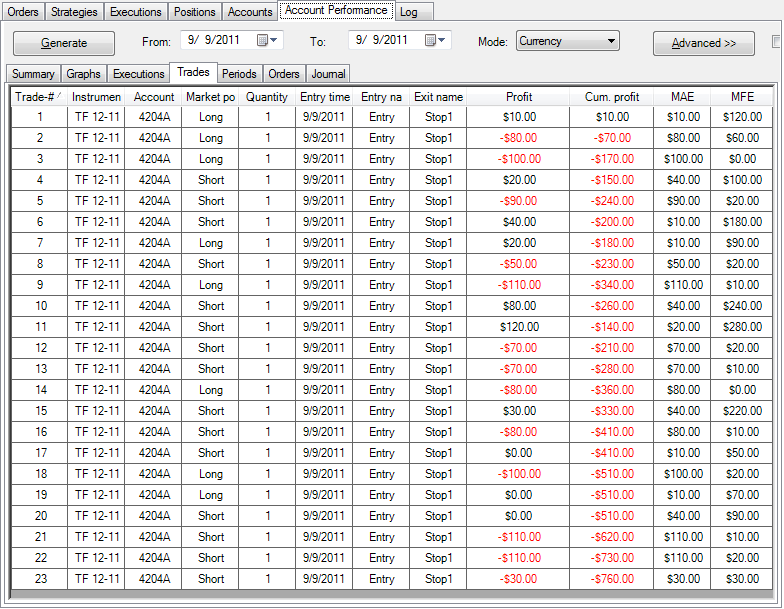
Task: Click the MFE $50.00 in trade 17
Action: (742, 453)
